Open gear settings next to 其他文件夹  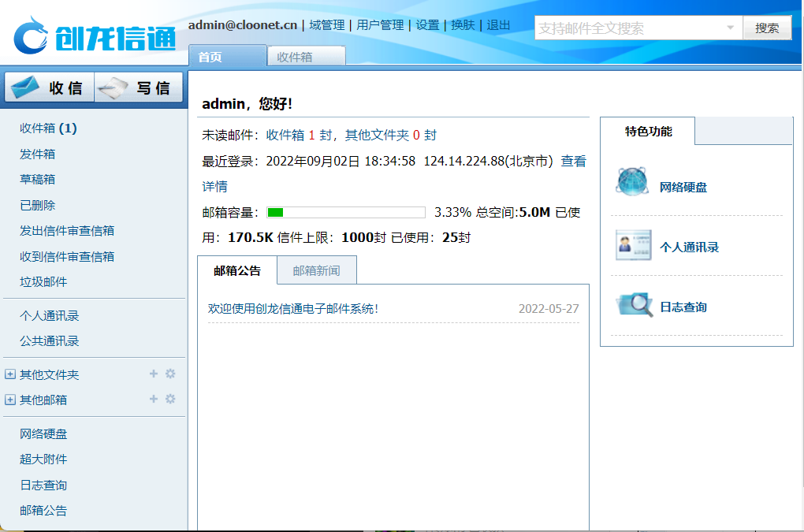tap(170, 374)
